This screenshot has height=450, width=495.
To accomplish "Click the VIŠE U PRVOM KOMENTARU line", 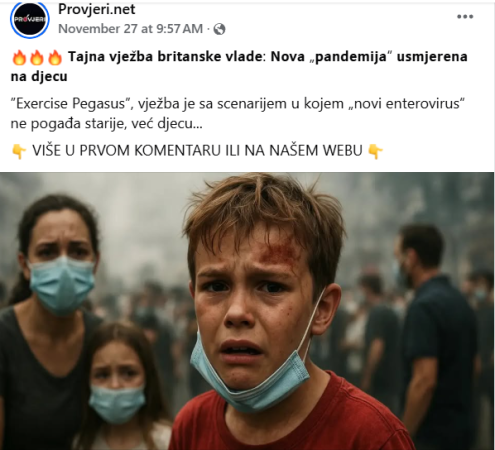I will [x=197, y=151].
